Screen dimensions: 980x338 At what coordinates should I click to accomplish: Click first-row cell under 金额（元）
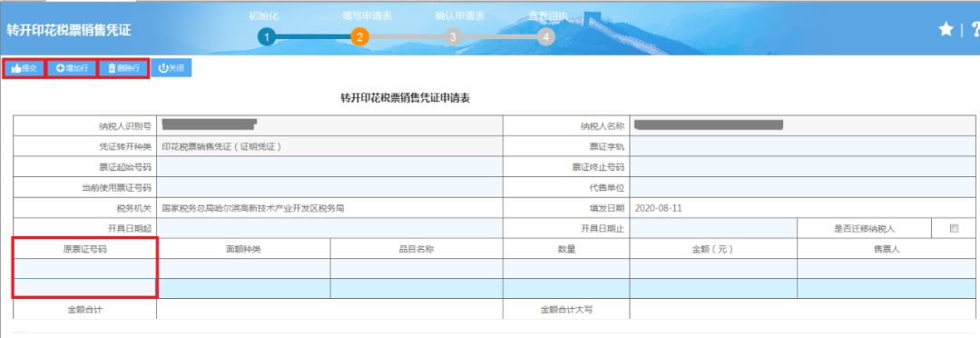[713, 268]
